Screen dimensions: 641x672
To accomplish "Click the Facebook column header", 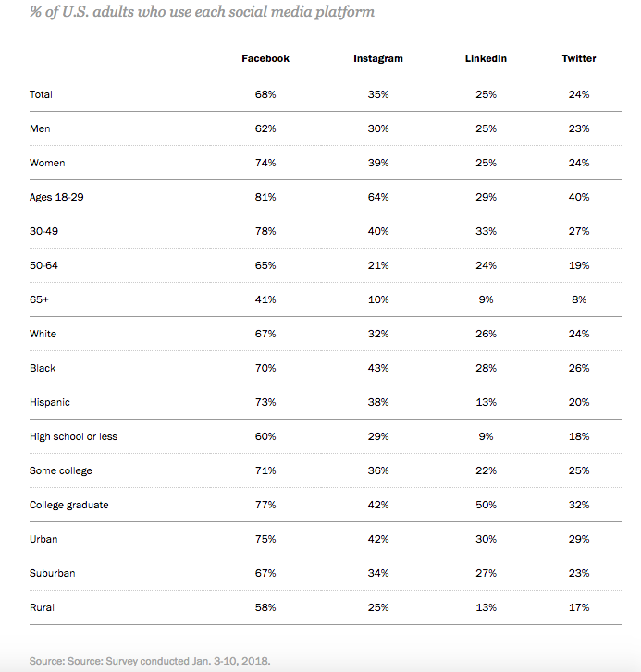I will tap(265, 58).
